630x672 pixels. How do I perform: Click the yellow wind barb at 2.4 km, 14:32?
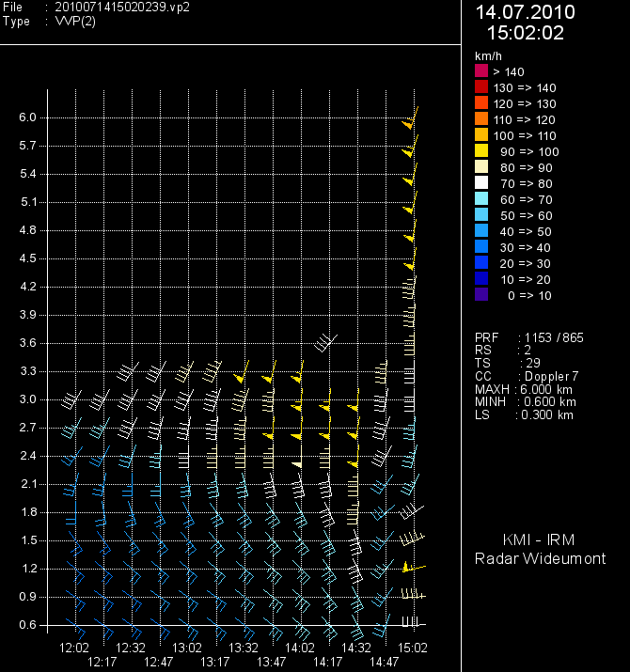tap(354, 462)
